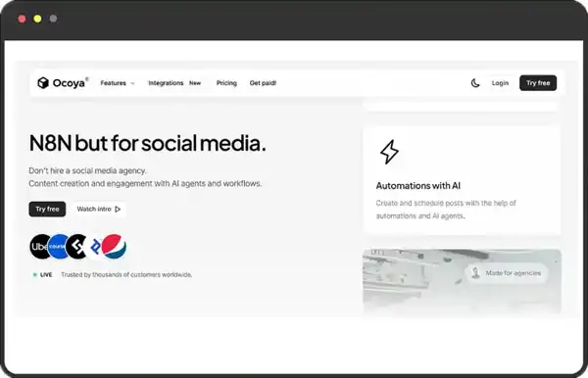Viewport: 588px width, 378px height.
Task: Expand the Features dropdown chevron
Action: click(132, 83)
